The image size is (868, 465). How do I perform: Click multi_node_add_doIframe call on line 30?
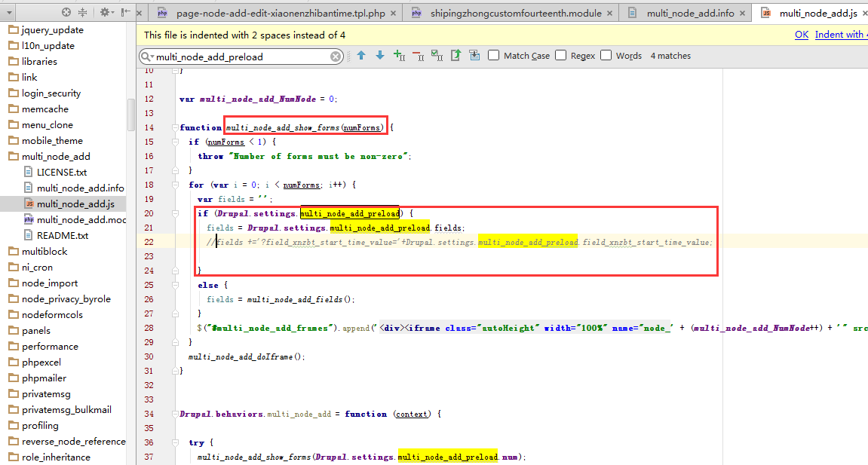tap(247, 357)
